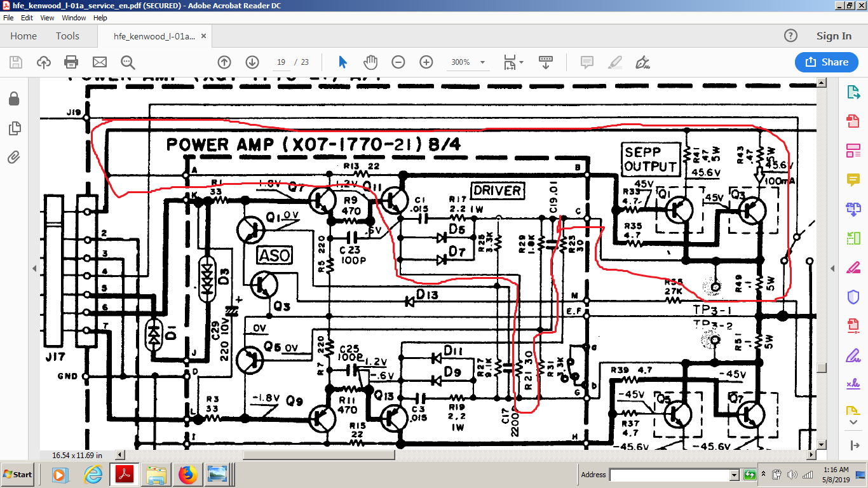Open the File menu
This screenshot has width=868, height=488.
pos(8,18)
